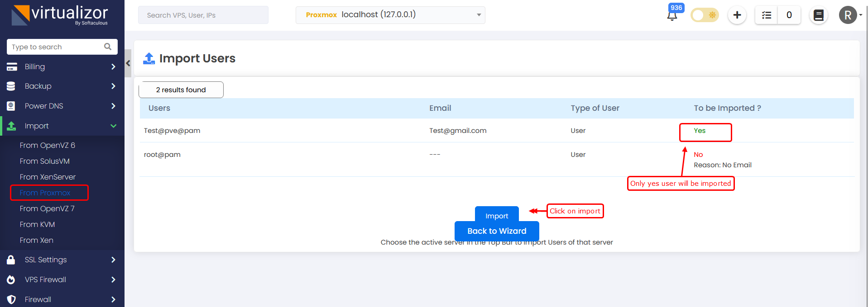Image resolution: width=868 pixels, height=307 pixels.
Task: Click the Import upload icon in sidebar
Action: [x=11, y=126]
